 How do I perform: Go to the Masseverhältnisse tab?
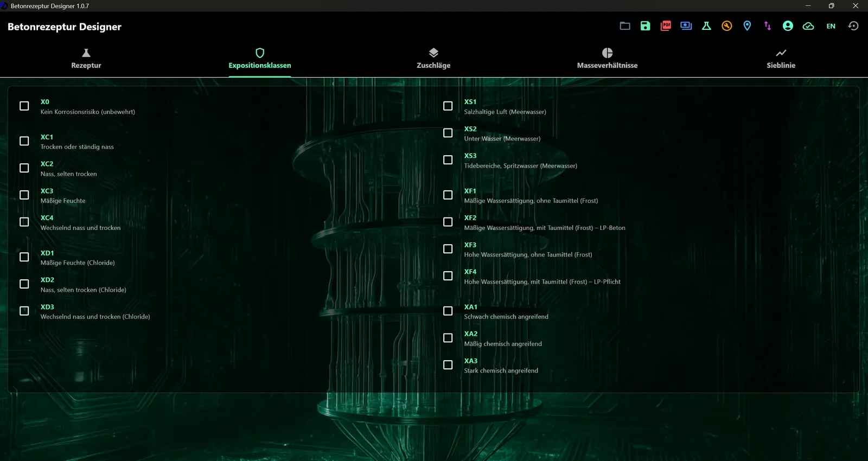607,59
